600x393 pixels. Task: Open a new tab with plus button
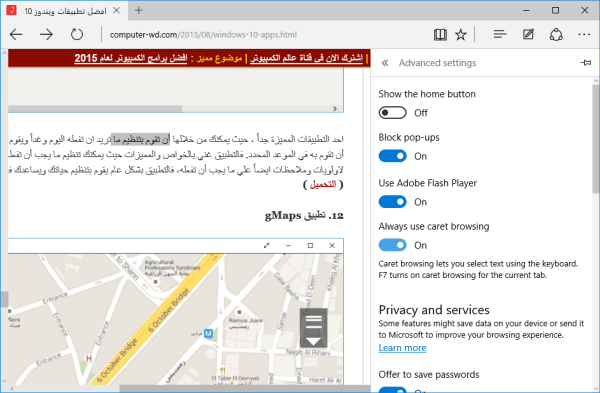point(139,10)
